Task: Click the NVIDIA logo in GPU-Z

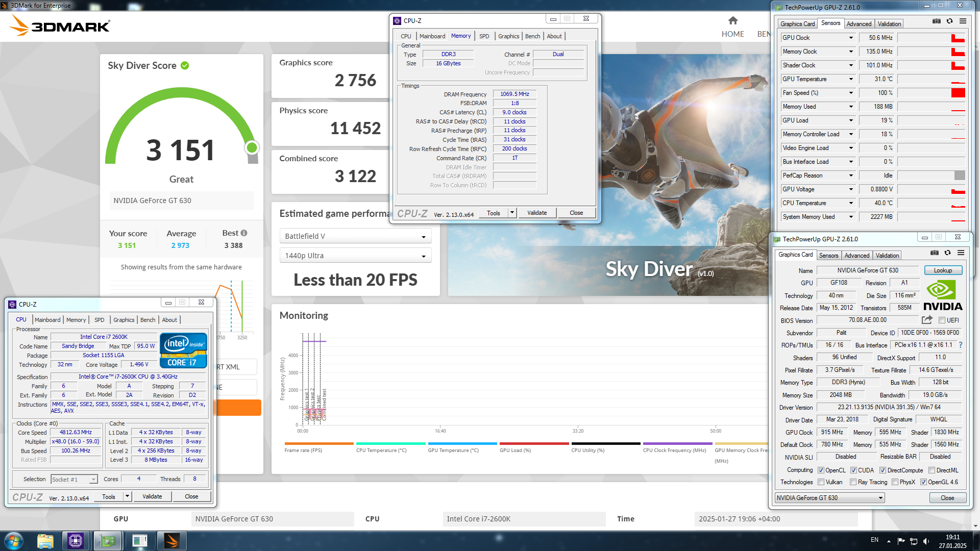Action: coord(942,295)
